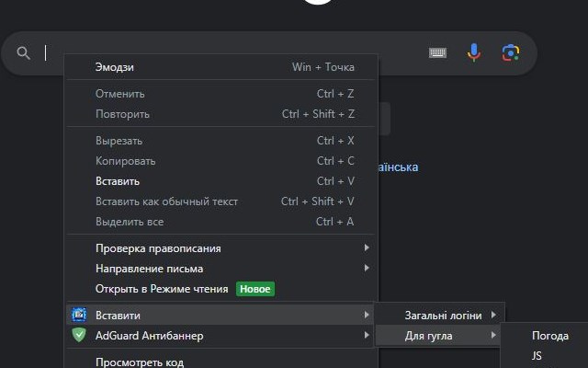Image resolution: width=588 pixels, height=368 pixels.
Task: Choose the JS submenu item
Action: pyautogui.click(x=537, y=354)
